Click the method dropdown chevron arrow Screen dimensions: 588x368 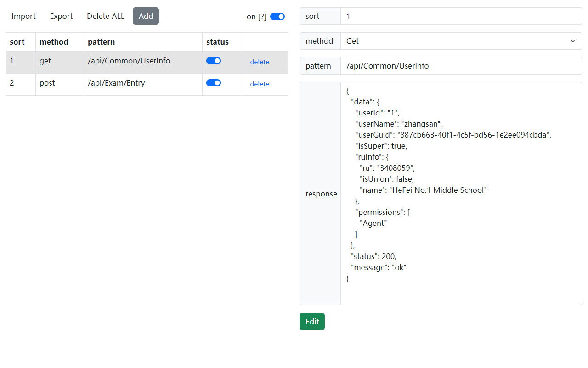pyautogui.click(x=573, y=41)
